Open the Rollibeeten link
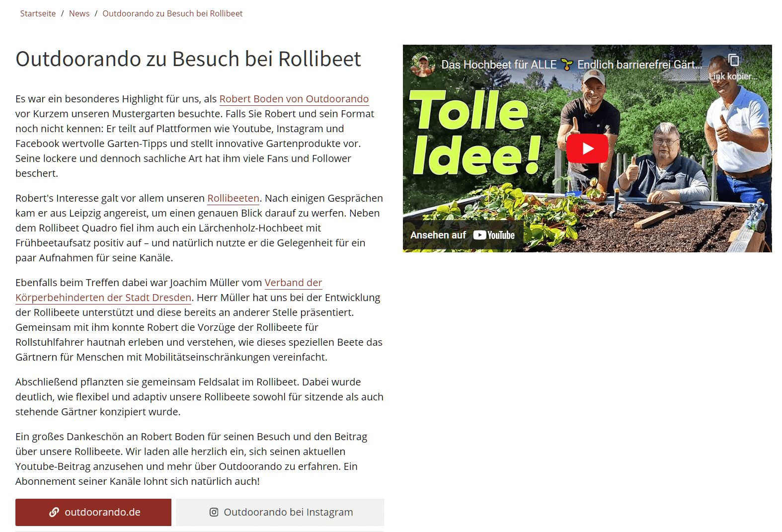The height and width of the screenshot is (532, 782). click(233, 198)
